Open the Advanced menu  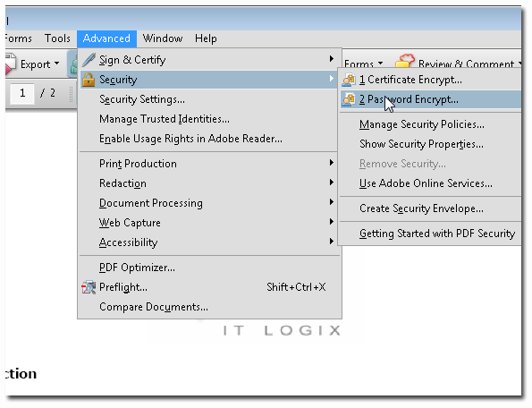106,38
